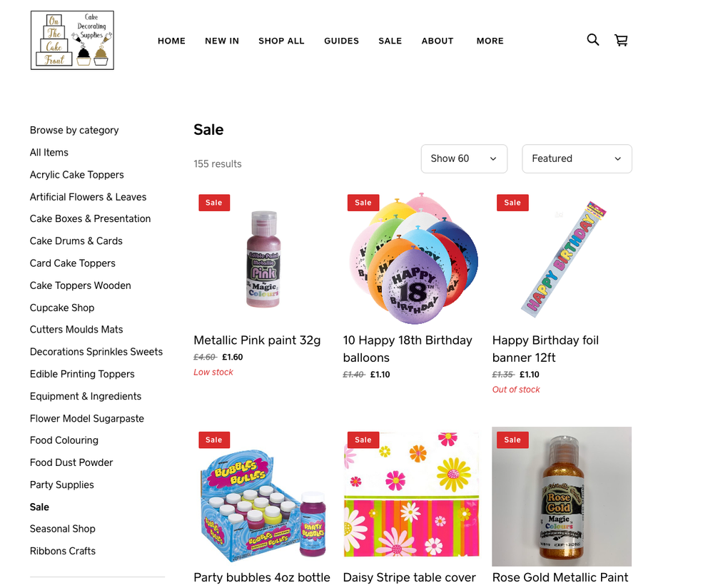Visit the Seasonal Shop category
This screenshot has width=713, height=588.
coord(63,529)
